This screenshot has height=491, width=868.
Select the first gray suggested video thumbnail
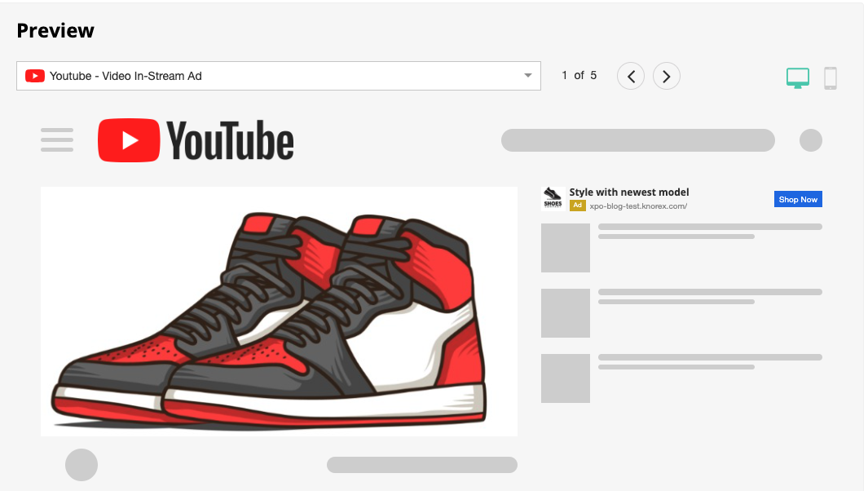tap(565, 248)
